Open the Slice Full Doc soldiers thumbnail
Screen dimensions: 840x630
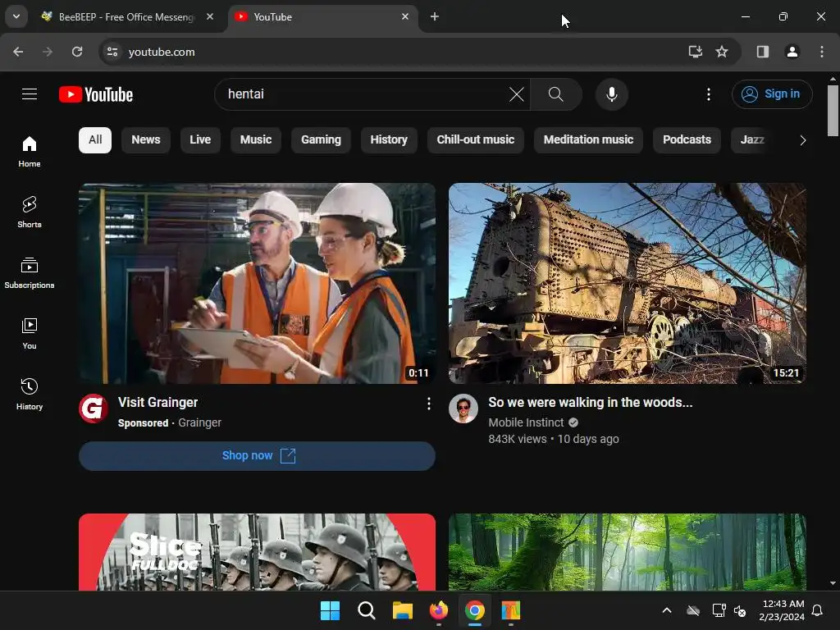click(x=257, y=552)
